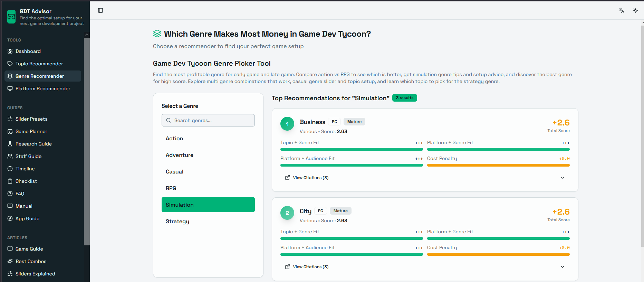
Task: Select the Casual genre
Action: click(x=208, y=171)
